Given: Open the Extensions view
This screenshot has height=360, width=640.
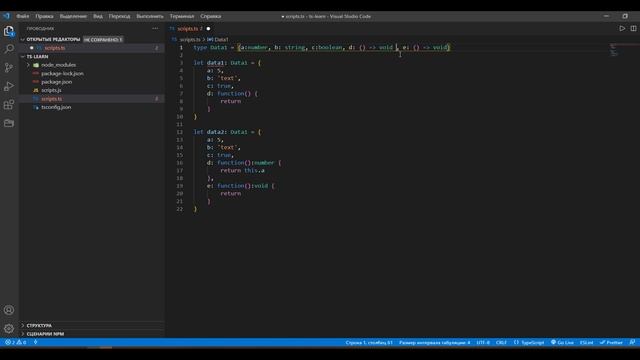Looking at the screenshot, I should pos(9,104).
